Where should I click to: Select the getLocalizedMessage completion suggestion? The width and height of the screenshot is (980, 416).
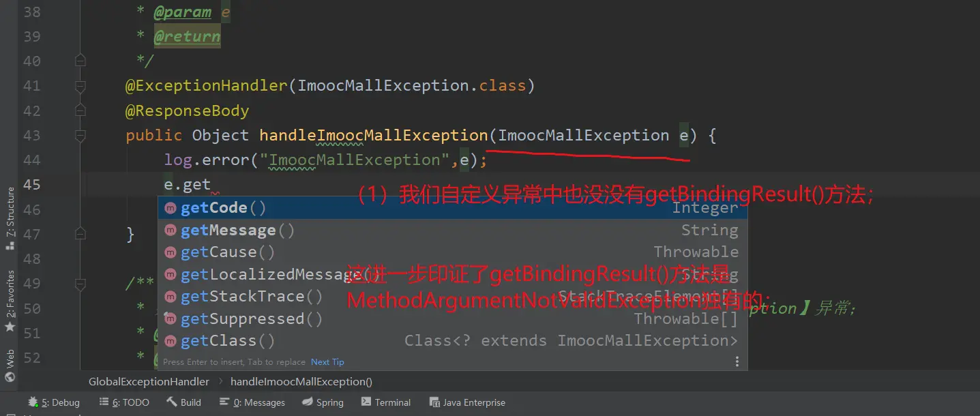[453, 274]
